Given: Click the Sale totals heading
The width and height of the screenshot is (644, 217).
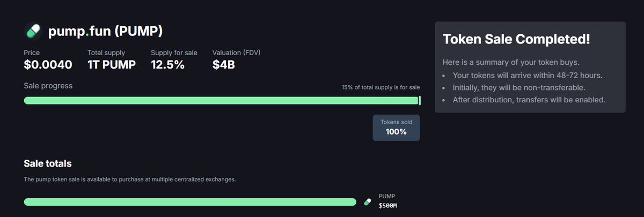Looking at the screenshot, I should pos(48,163).
